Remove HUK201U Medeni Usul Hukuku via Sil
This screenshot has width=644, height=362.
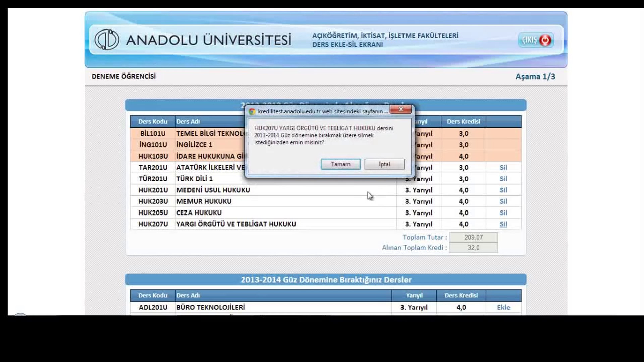[x=503, y=190]
